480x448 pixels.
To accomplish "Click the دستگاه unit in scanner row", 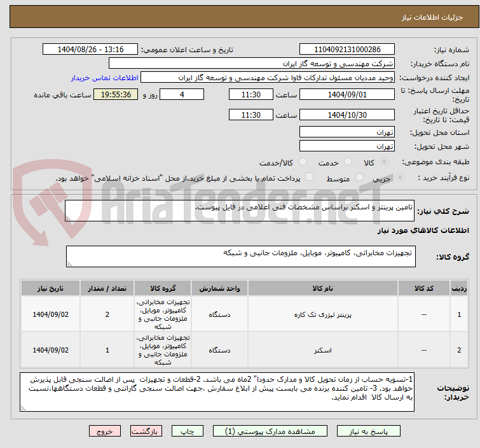I will tap(219, 350).
